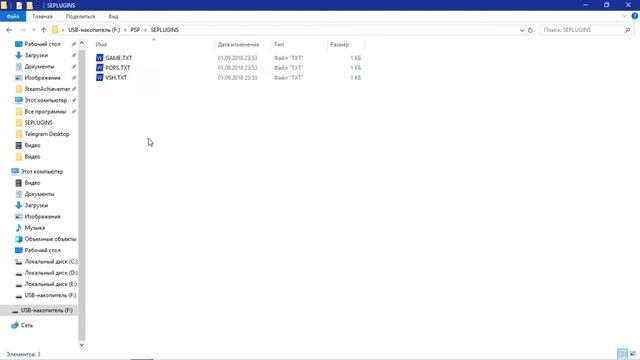Click the GAME.TXT file icon
640x360 pixels.
(x=100, y=58)
